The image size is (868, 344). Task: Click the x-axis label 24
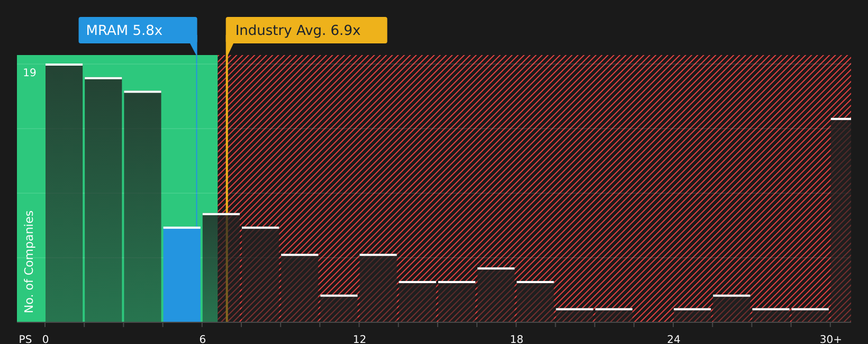click(673, 339)
